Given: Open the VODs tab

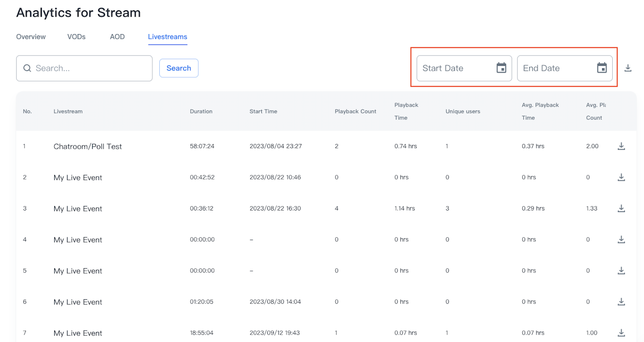Looking at the screenshot, I should (76, 37).
